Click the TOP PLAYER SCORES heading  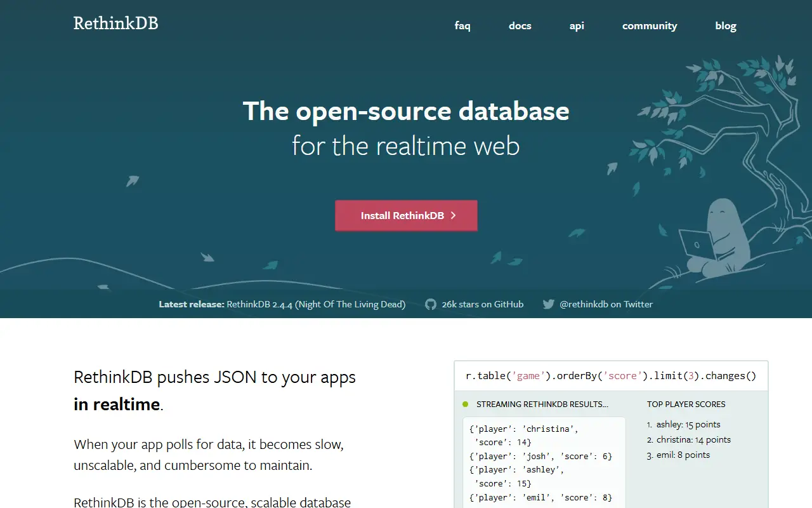(x=686, y=404)
